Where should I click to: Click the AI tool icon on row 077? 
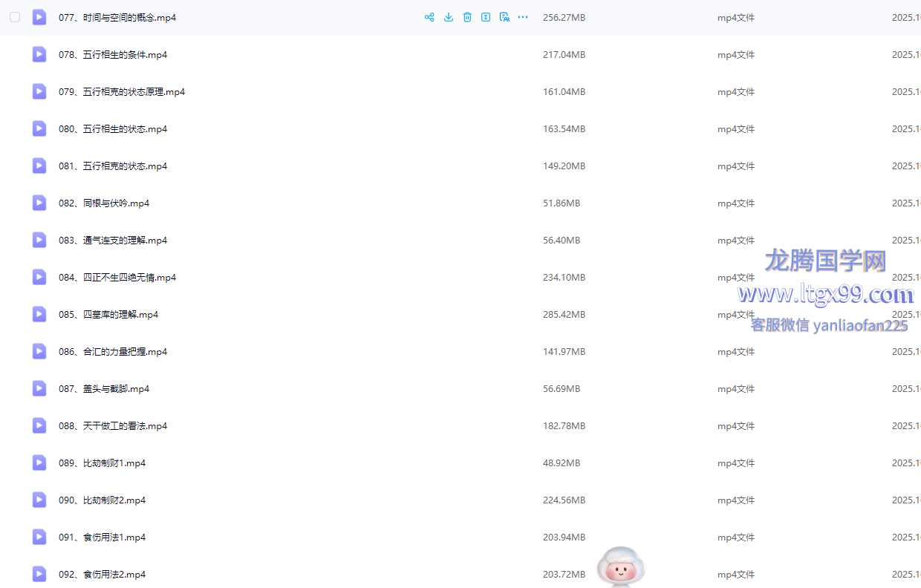click(504, 17)
